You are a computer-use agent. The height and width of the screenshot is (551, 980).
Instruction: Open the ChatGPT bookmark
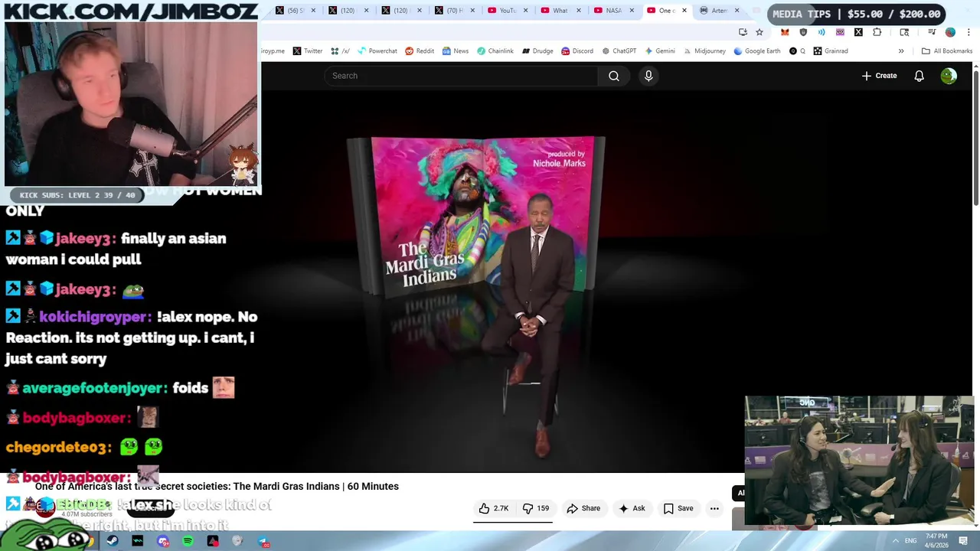click(619, 51)
